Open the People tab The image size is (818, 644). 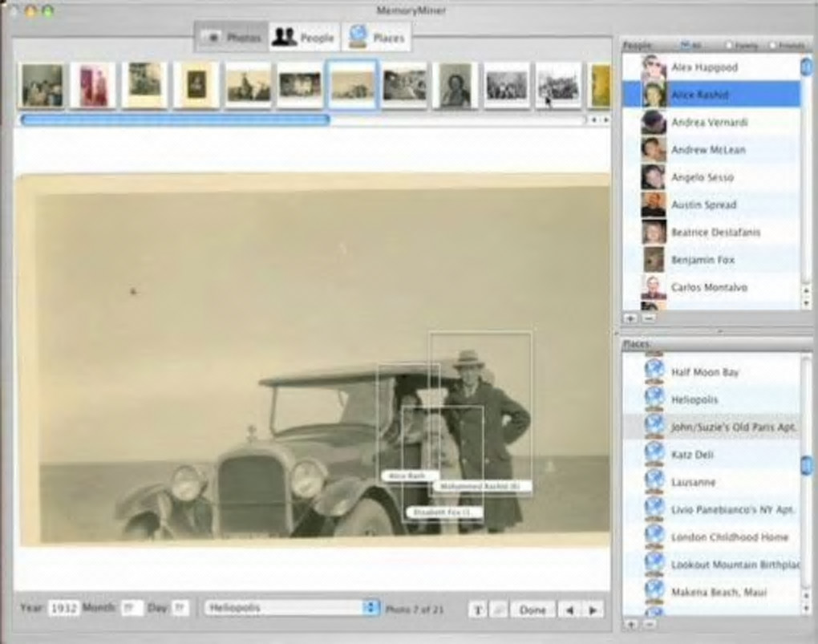pyautogui.click(x=304, y=37)
